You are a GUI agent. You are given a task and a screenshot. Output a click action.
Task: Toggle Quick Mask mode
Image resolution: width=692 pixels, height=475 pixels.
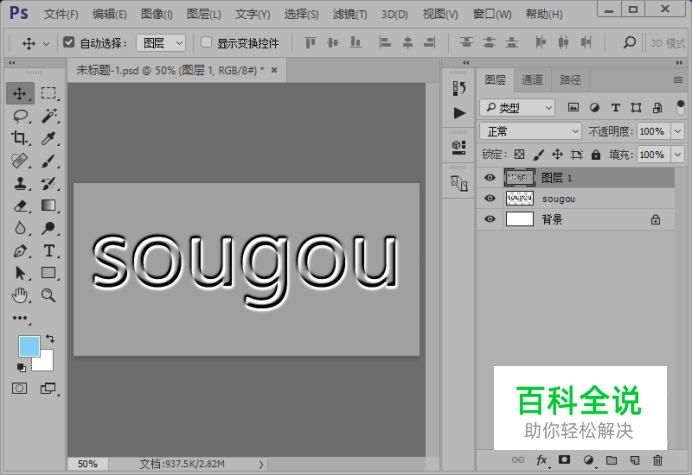tap(19, 388)
